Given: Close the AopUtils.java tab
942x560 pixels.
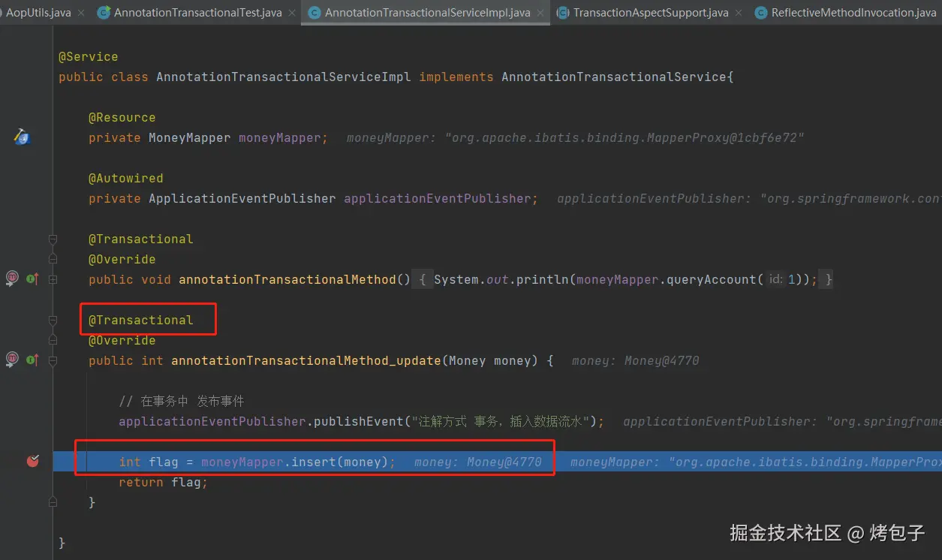Looking at the screenshot, I should coord(82,13).
